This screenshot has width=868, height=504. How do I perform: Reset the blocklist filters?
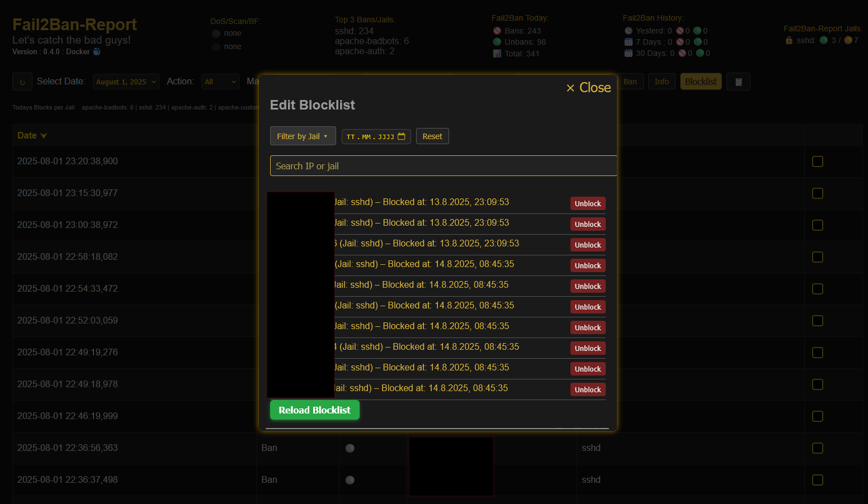[x=432, y=136]
